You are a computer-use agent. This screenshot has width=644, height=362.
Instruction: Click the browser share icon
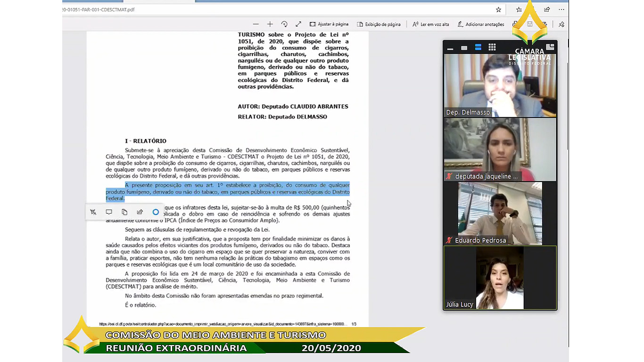coord(547,9)
